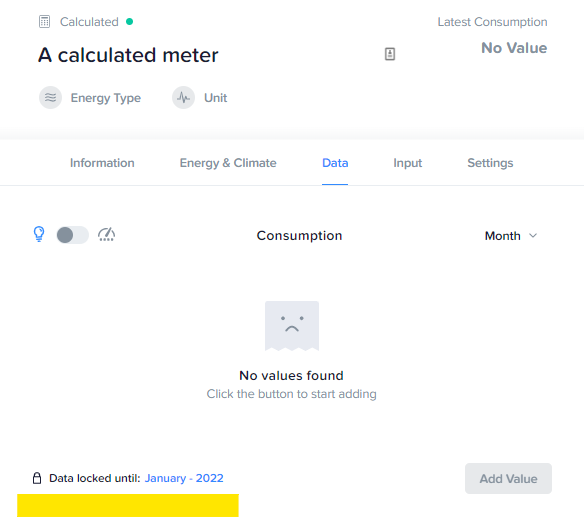Open the January - 2022 lock date link
The width and height of the screenshot is (584, 519).
click(184, 478)
